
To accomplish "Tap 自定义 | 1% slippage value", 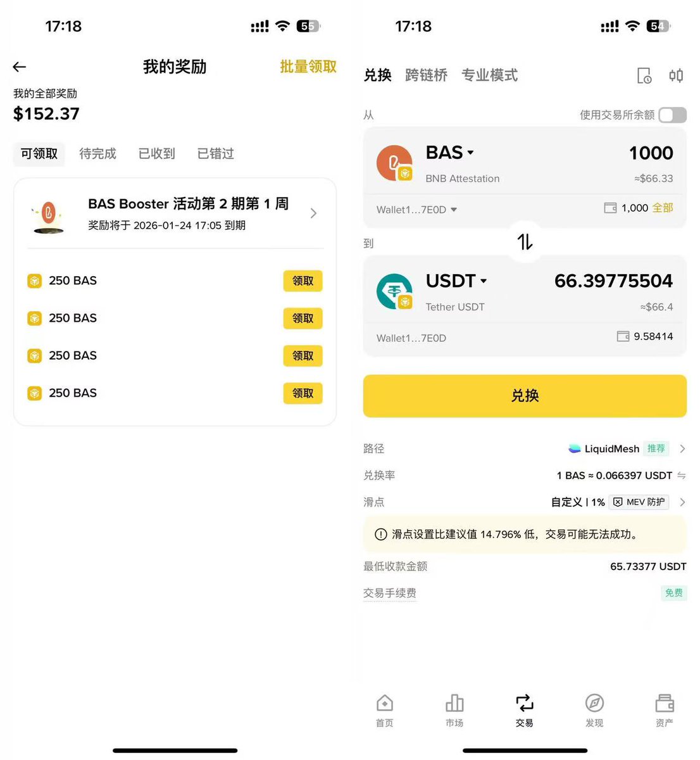I will [578, 502].
